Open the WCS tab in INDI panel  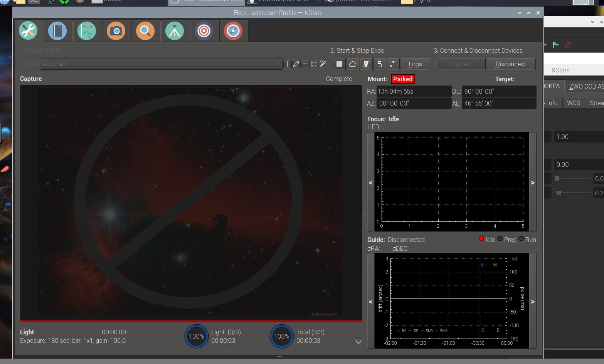[574, 103]
